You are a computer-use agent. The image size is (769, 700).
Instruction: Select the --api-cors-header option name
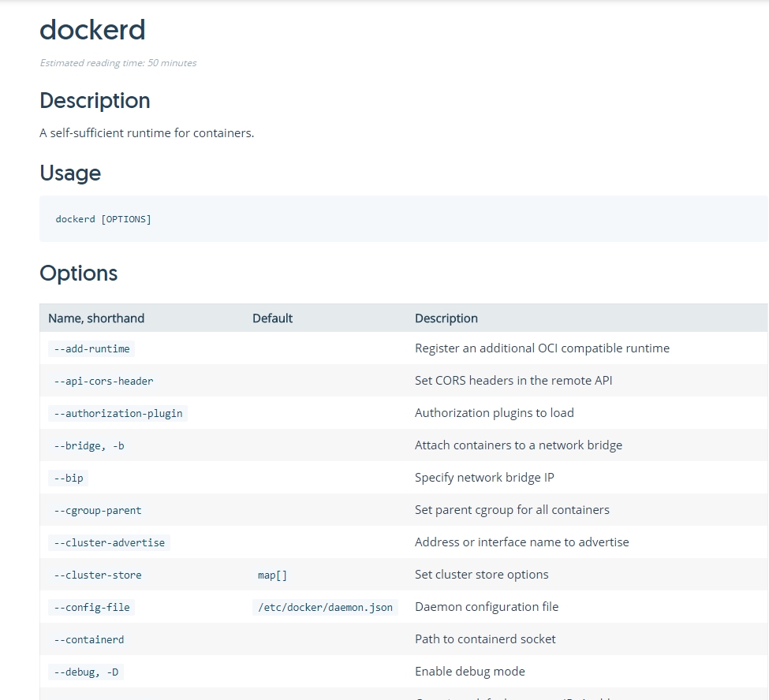pos(103,381)
